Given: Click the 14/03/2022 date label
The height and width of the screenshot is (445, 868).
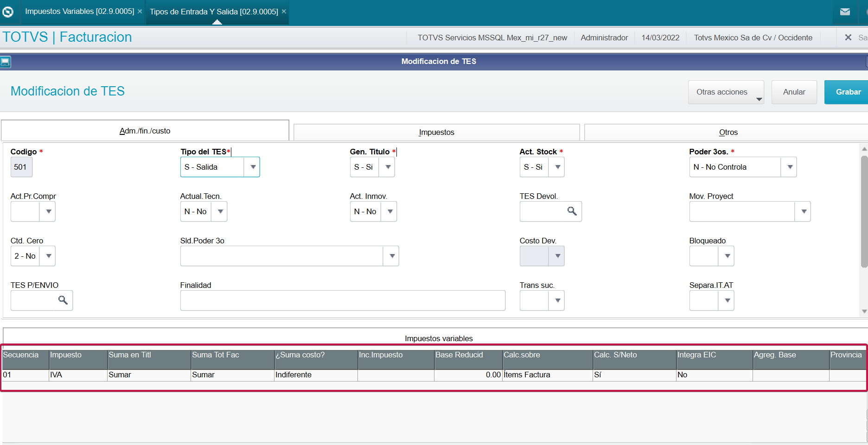Looking at the screenshot, I should (660, 38).
